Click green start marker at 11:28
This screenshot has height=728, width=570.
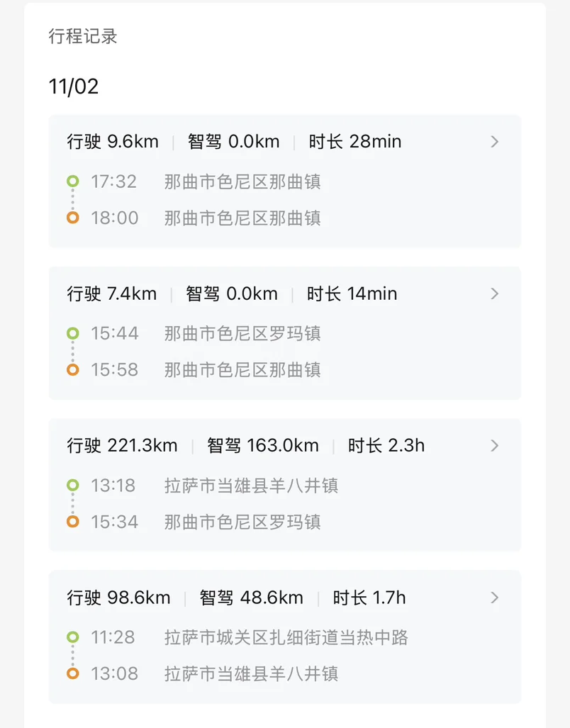point(72,637)
